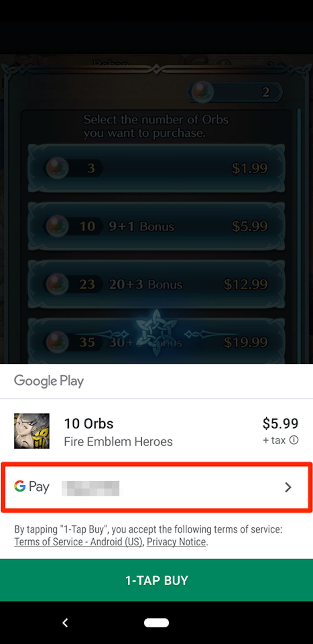Tap the Fire Emblem Heroes thumbnail
This screenshot has height=644, width=313.
tap(32, 431)
